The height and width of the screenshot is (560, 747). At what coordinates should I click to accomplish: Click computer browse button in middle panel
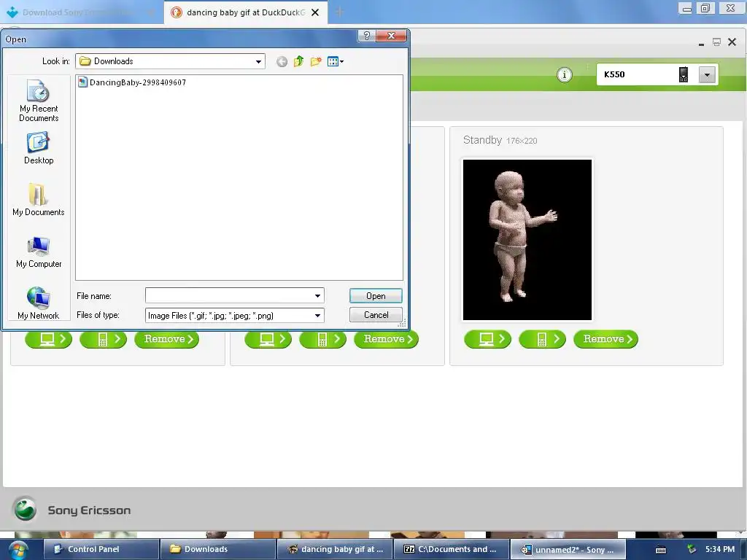pyautogui.click(x=268, y=339)
